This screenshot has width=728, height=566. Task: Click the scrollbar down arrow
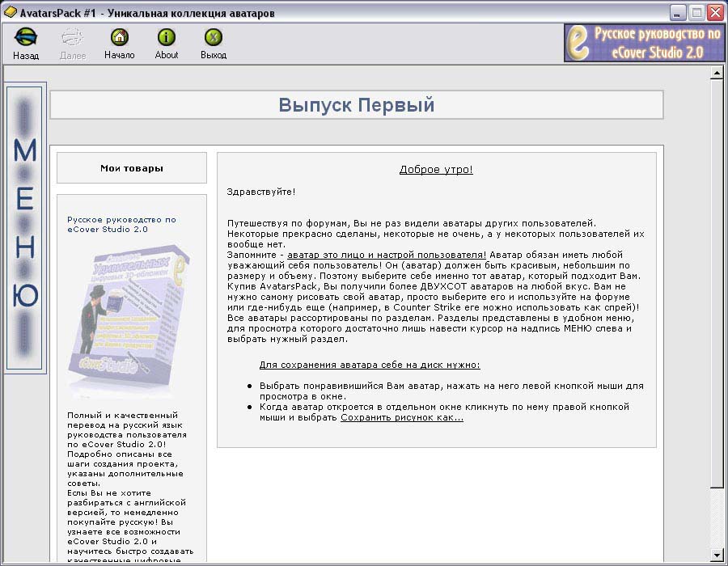click(x=717, y=555)
